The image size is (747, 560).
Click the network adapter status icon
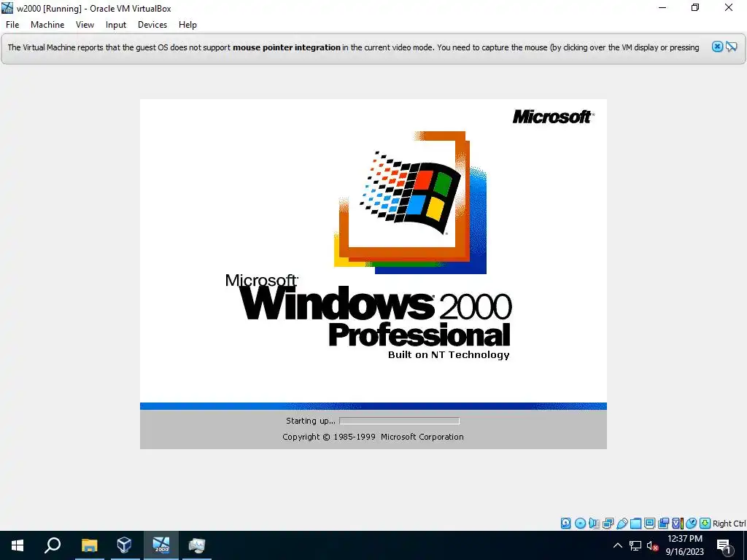click(x=608, y=524)
